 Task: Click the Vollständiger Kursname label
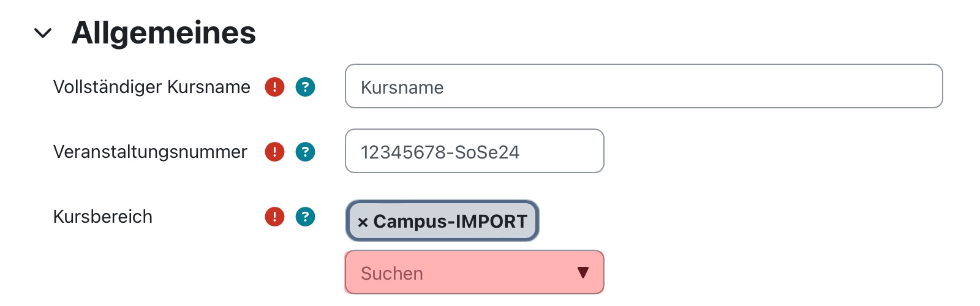[x=152, y=87]
